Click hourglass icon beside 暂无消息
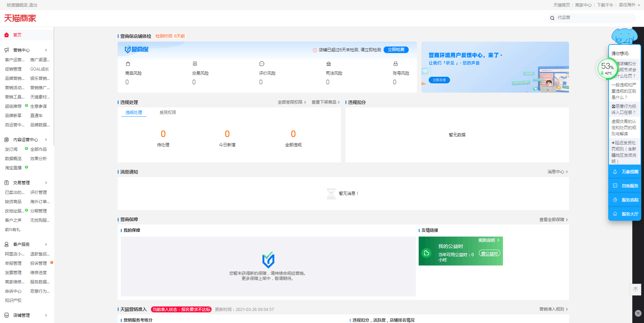Image resolution: width=644 pixels, height=323 pixels. pos(331,194)
